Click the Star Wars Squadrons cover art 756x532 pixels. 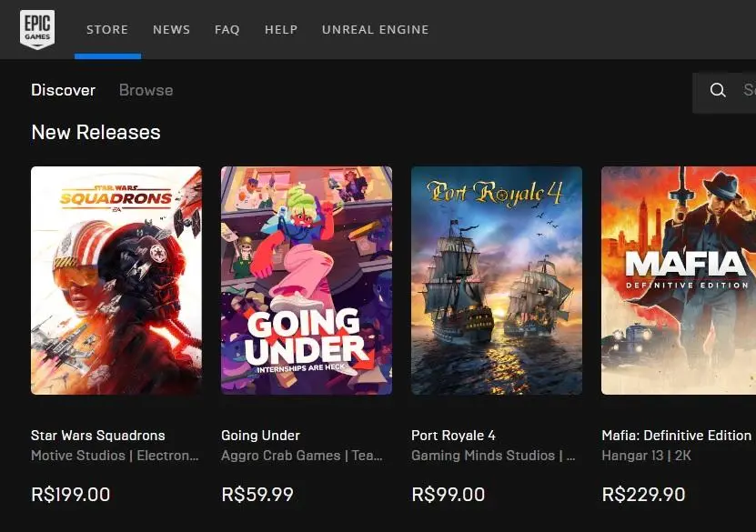click(x=116, y=280)
